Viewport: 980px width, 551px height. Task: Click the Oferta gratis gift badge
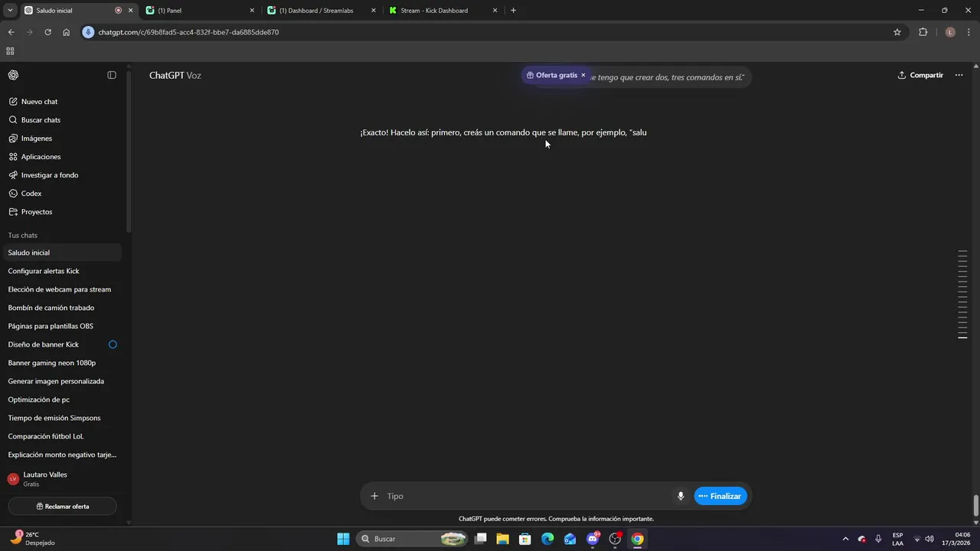coord(552,75)
